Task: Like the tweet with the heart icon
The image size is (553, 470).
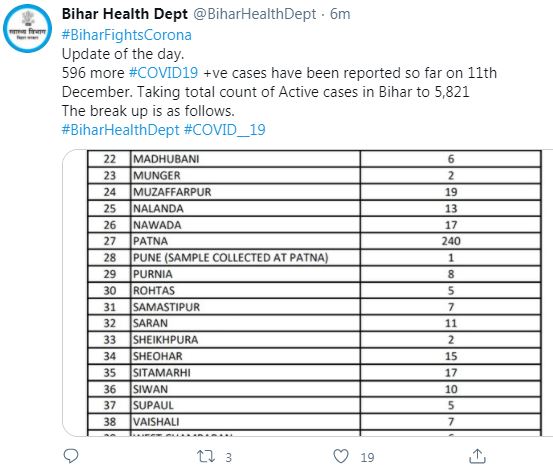Action: point(341,456)
